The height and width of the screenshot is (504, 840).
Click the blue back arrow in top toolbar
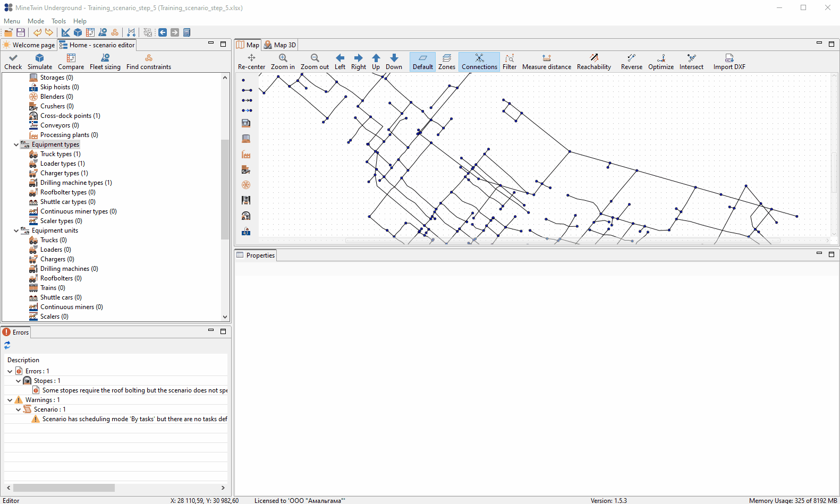[x=163, y=32]
